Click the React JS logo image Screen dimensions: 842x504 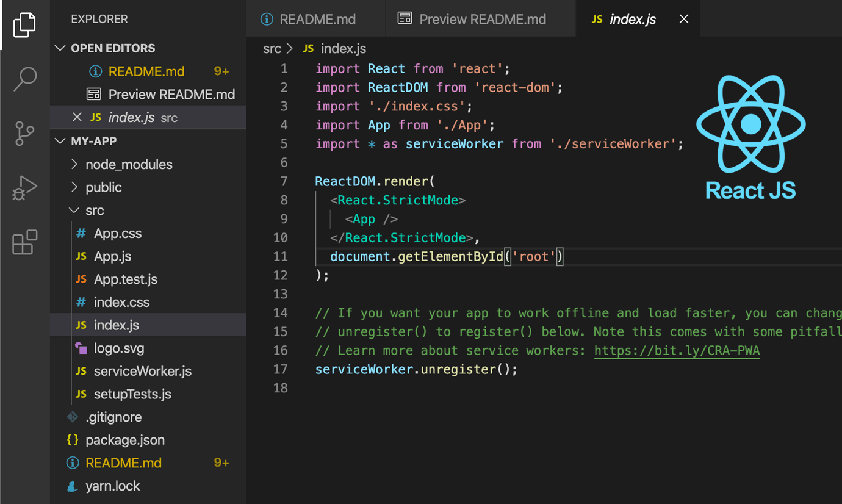pyautogui.click(x=750, y=137)
